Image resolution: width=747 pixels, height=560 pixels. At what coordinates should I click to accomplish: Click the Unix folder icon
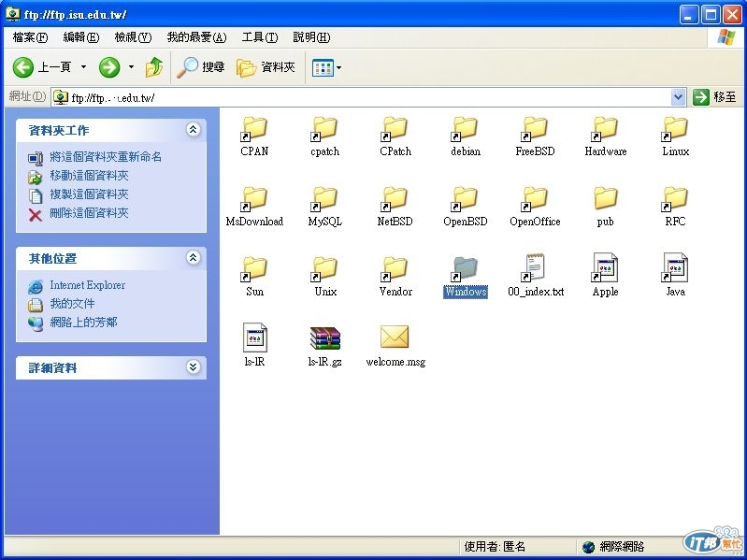coord(325,269)
